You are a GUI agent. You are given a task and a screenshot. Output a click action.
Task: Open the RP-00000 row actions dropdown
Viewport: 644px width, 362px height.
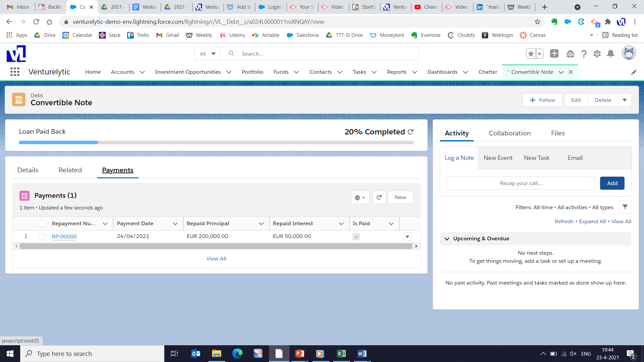(407, 237)
